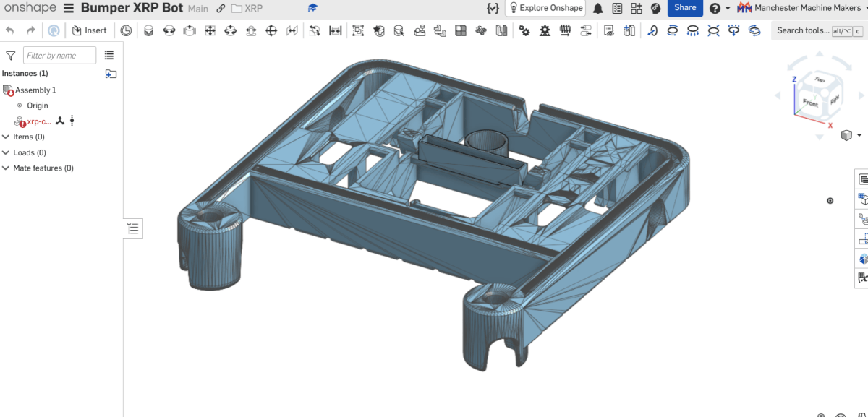Undo the last action
This screenshot has width=868, height=417.
click(10, 30)
